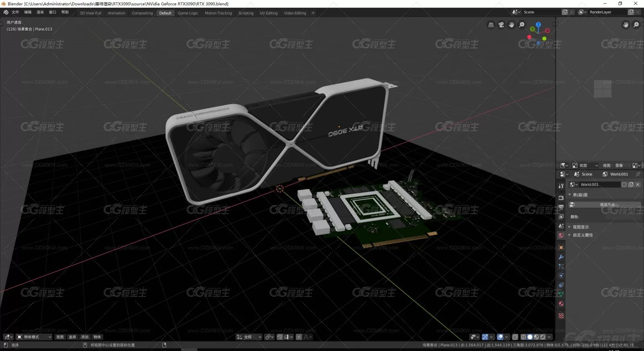Click the 添加 (Add) viewport menu button
Image resolution: width=644 pixels, height=351 pixels.
[85, 337]
